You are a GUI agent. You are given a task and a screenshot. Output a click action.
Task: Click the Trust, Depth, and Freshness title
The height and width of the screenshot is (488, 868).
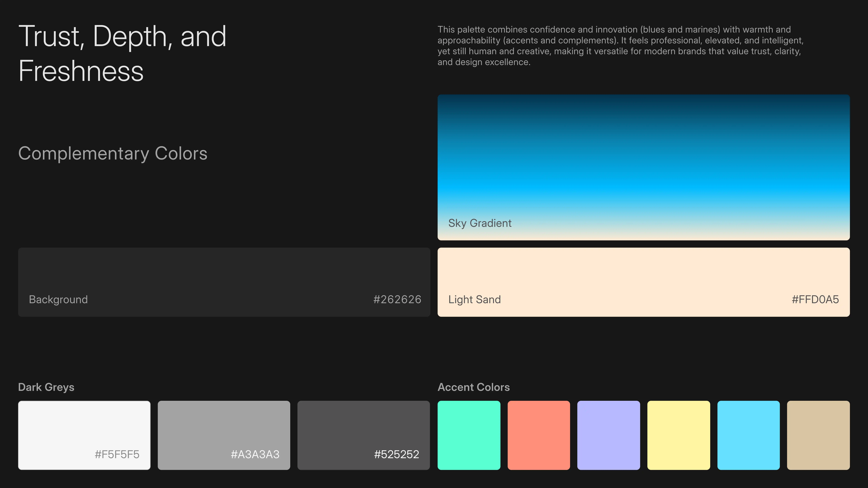(x=122, y=53)
